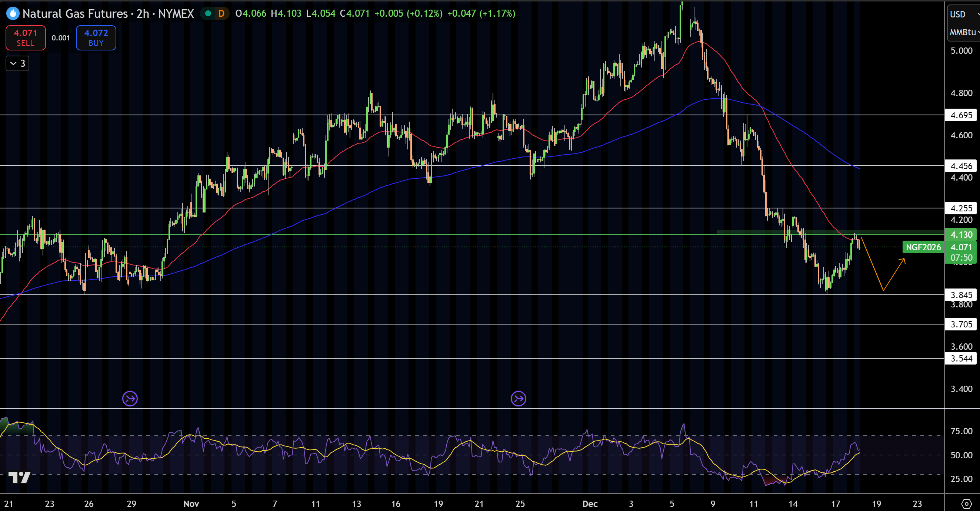Click the orange D delayed-data badge
980x511 pixels.
[221, 14]
